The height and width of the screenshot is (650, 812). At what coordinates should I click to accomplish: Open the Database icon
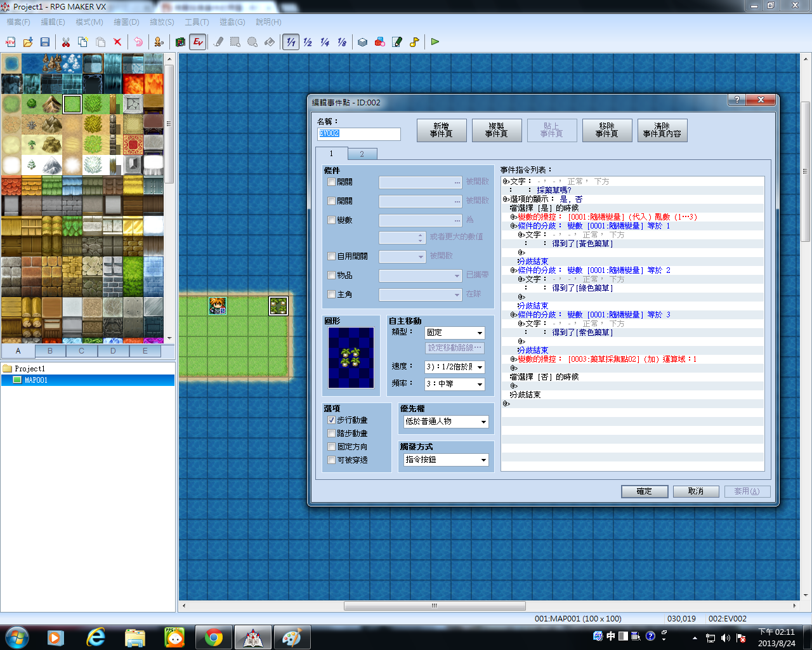363,42
